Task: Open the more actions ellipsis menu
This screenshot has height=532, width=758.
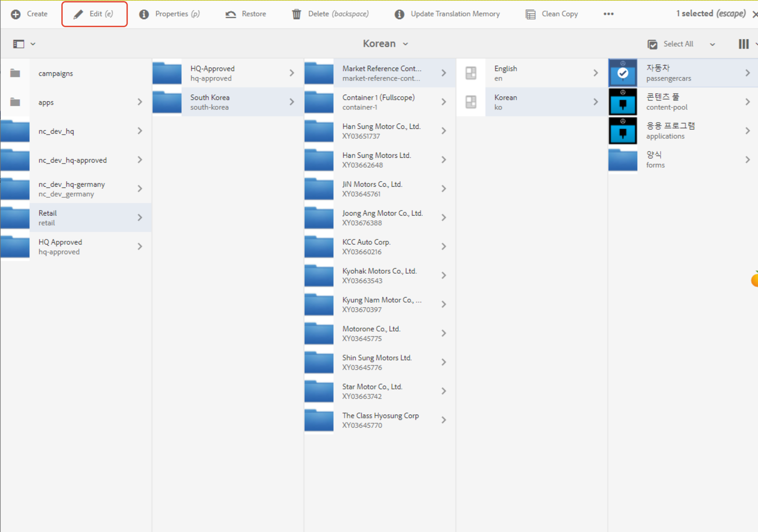Action: 609,14
